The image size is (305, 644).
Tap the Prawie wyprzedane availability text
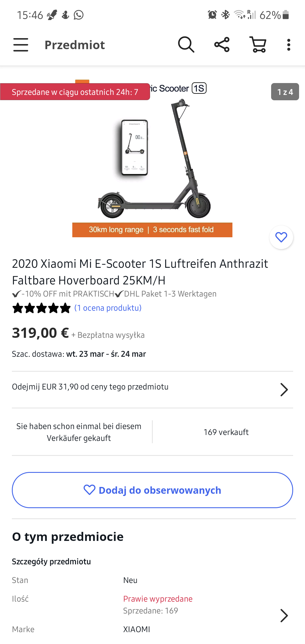pyautogui.click(x=158, y=599)
